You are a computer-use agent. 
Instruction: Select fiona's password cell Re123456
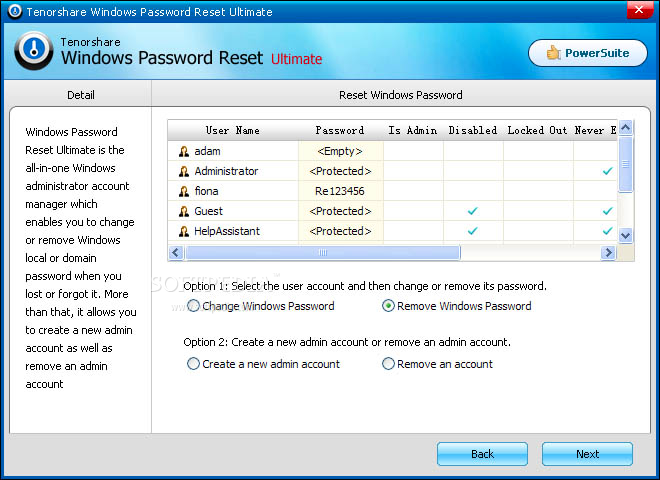(x=340, y=191)
